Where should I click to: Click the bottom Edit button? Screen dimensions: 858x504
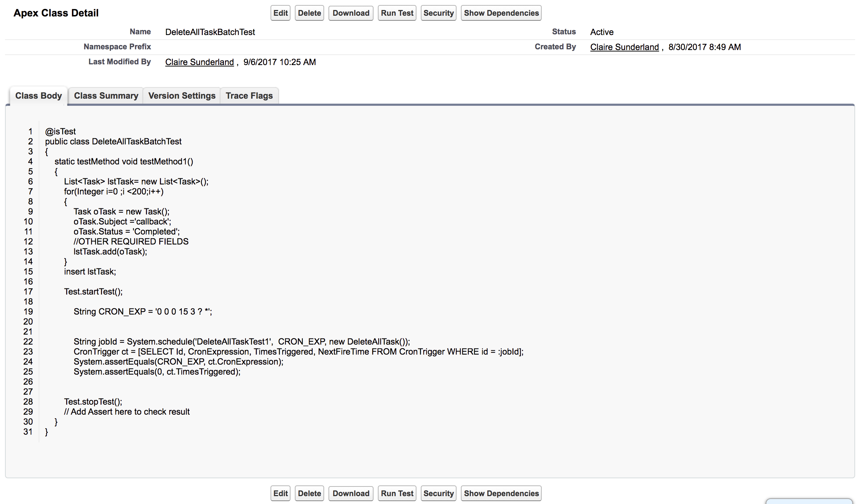tap(280, 493)
